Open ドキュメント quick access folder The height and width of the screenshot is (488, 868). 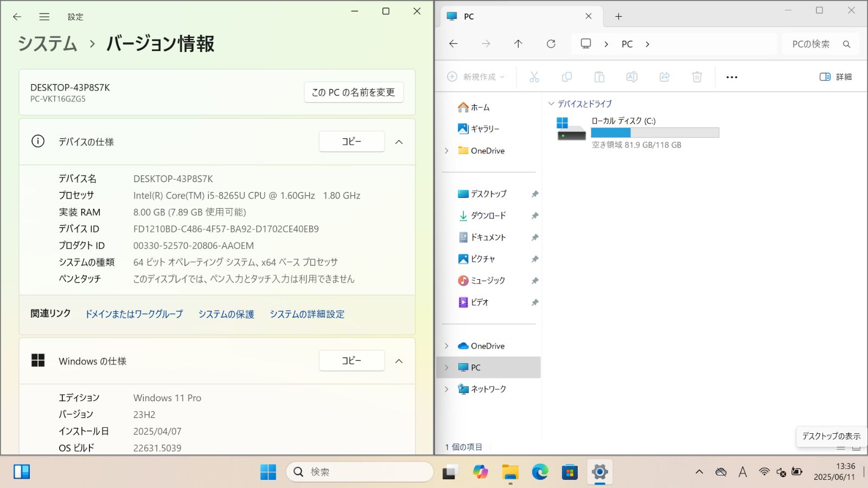coord(482,237)
